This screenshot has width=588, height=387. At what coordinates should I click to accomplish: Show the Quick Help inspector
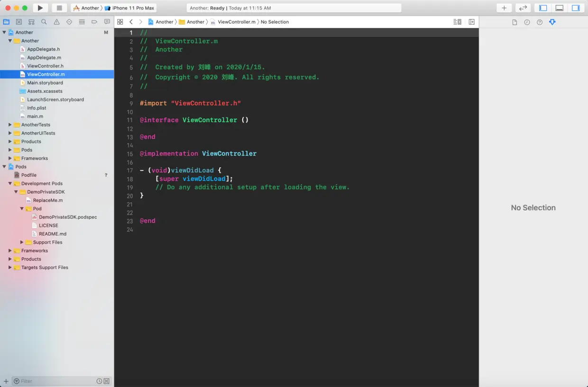(540, 22)
